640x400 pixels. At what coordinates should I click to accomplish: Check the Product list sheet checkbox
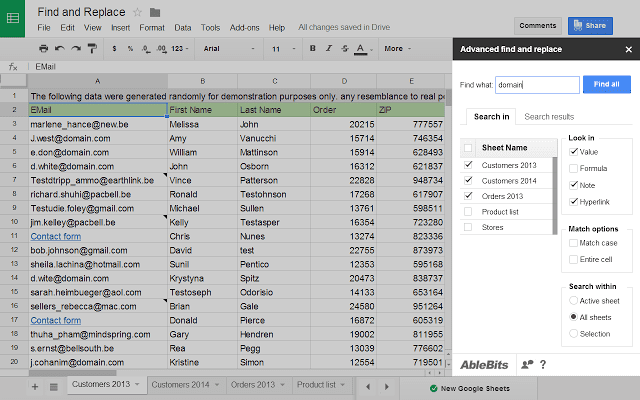[469, 212]
